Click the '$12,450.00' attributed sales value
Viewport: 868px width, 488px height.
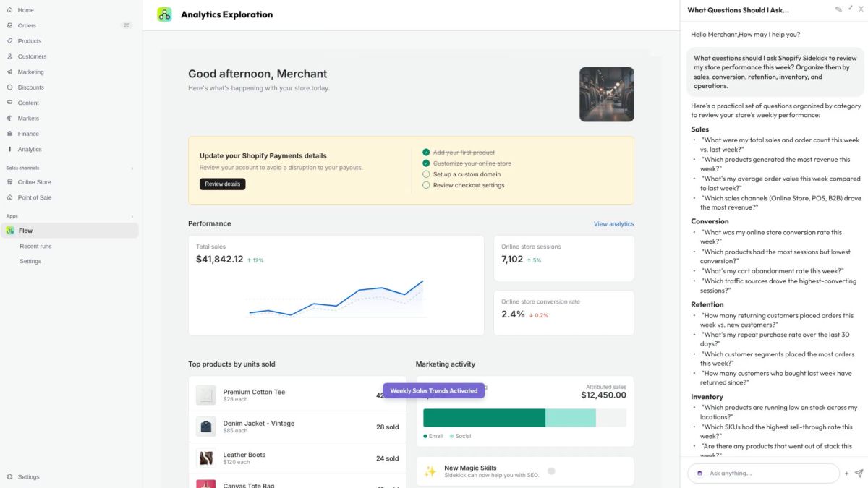[x=603, y=395]
